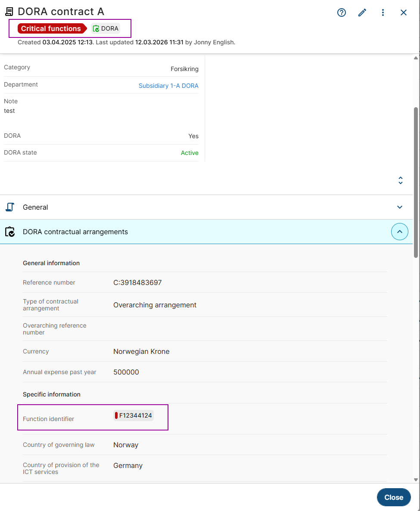Click the pencil edit icon
The image size is (420, 511).
pos(362,12)
